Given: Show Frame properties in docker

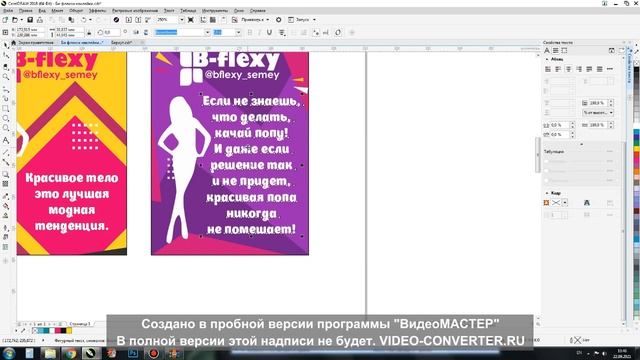Looking at the screenshot, I should [564, 51].
